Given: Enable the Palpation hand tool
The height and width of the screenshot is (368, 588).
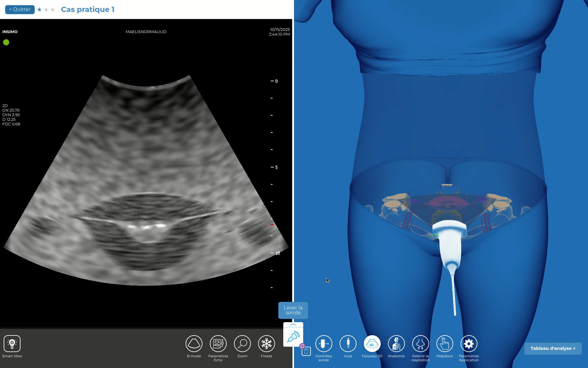Looking at the screenshot, I should coord(444,344).
